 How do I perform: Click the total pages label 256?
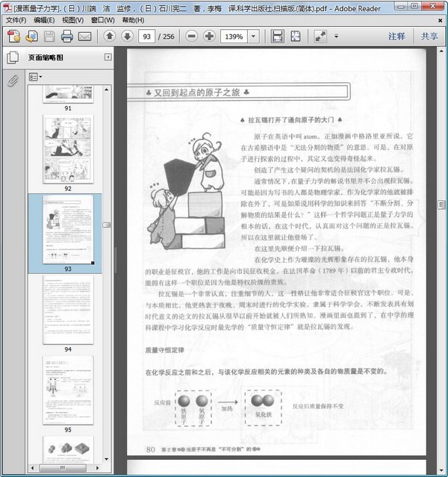coord(169,37)
